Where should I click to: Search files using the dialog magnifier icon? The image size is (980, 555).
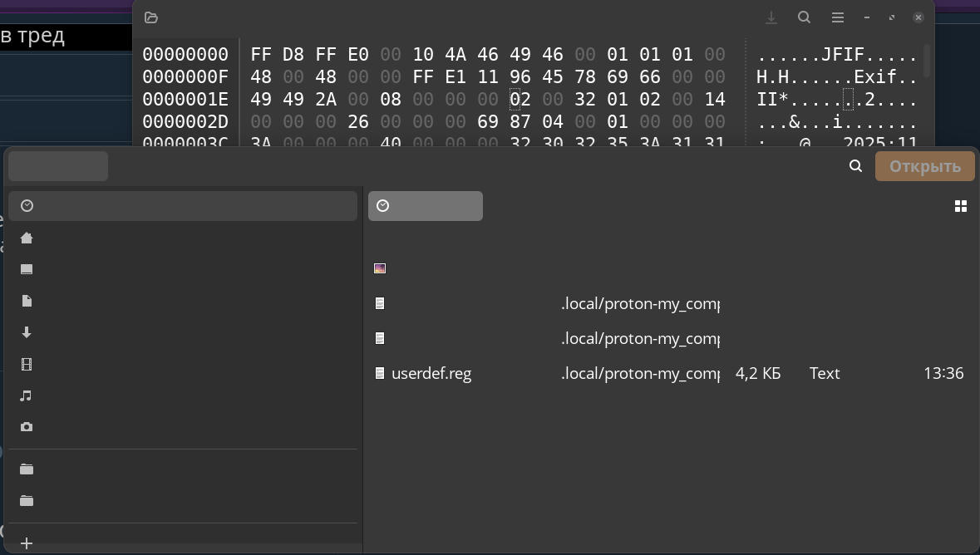(855, 166)
